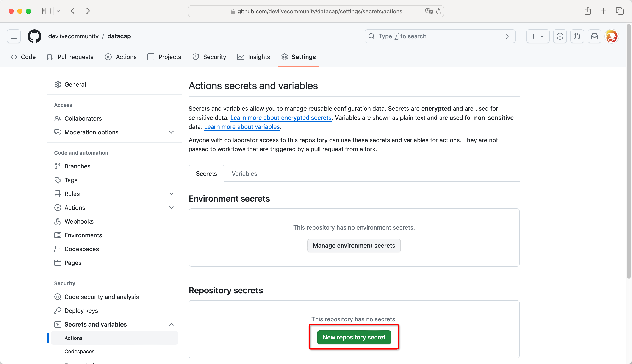This screenshot has height=364, width=632.
Task: Open Learn more about encrypted secrets link
Action: point(281,118)
